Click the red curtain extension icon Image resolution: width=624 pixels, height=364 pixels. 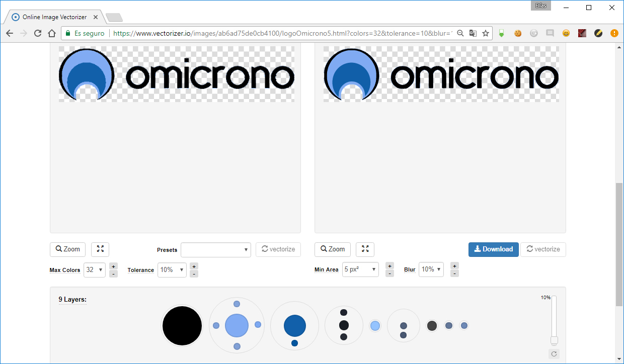(582, 33)
